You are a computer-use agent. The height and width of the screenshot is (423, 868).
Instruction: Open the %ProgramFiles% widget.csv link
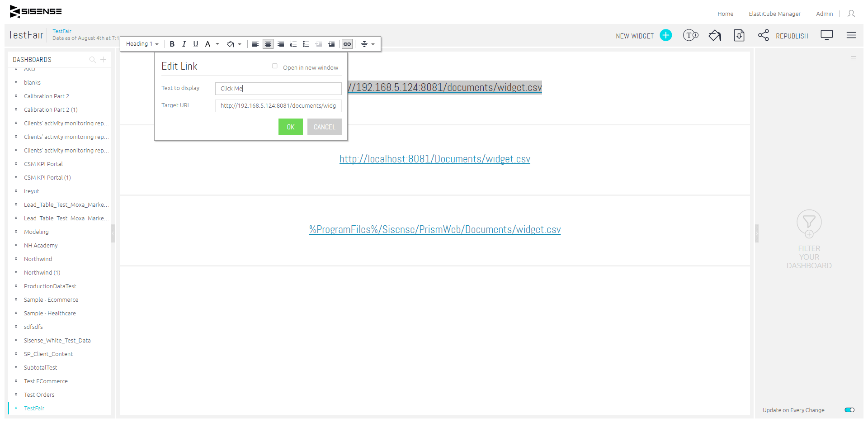point(435,229)
